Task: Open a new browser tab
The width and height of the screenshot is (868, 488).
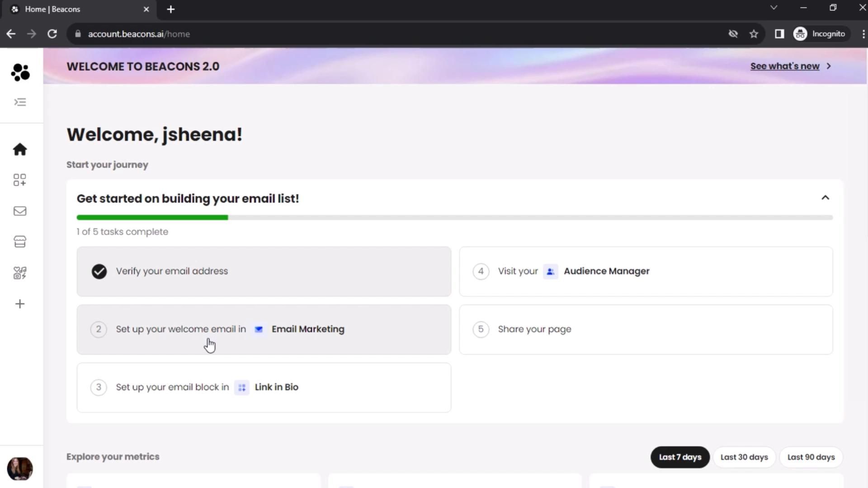Action: (x=170, y=9)
